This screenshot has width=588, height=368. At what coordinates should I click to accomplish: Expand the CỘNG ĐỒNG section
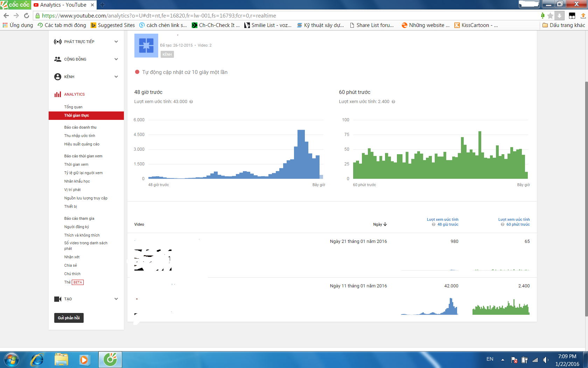click(x=116, y=59)
